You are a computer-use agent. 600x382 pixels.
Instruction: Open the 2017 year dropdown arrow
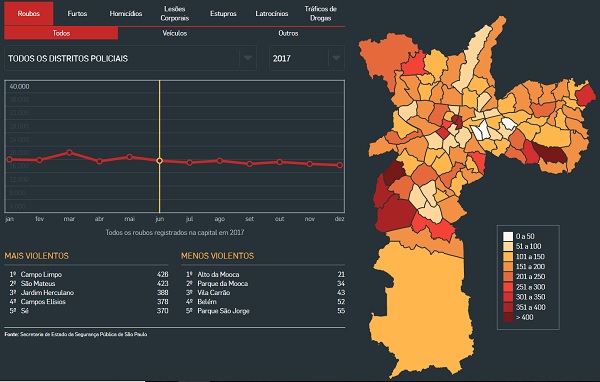point(336,58)
